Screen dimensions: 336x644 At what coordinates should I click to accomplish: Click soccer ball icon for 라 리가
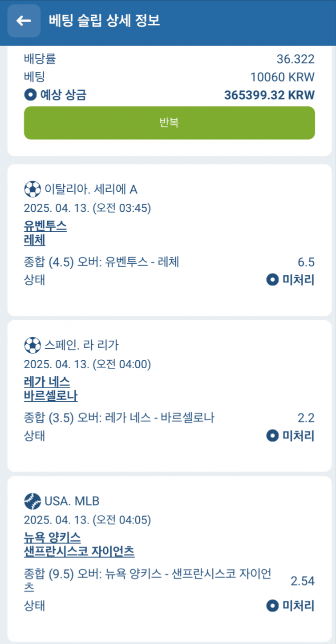coord(32,345)
